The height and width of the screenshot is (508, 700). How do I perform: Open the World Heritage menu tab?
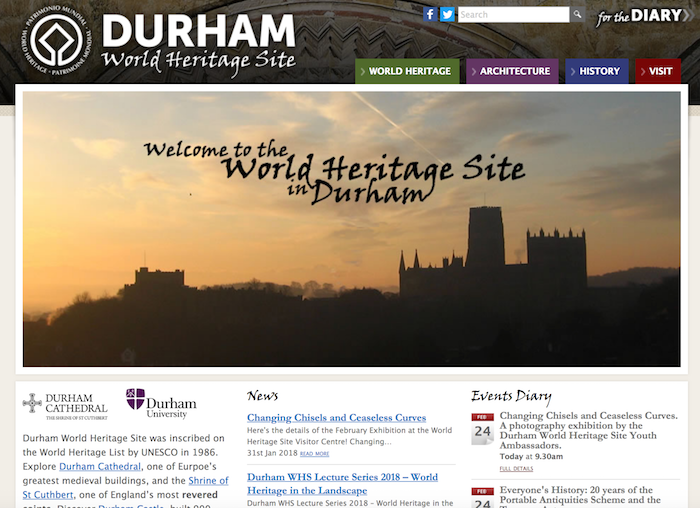(407, 71)
